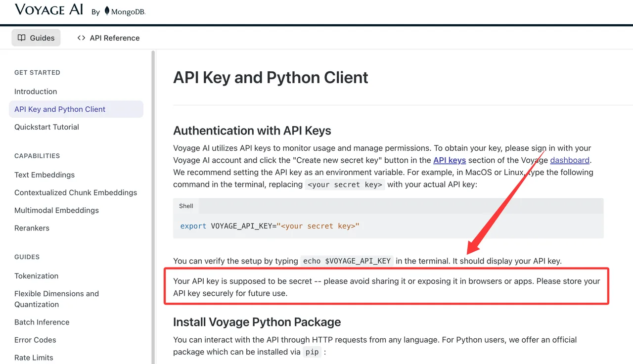The height and width of the screenshot is (364, 633).
Task: Follow the API keys link in paragraph
Action: click(450, 160)
